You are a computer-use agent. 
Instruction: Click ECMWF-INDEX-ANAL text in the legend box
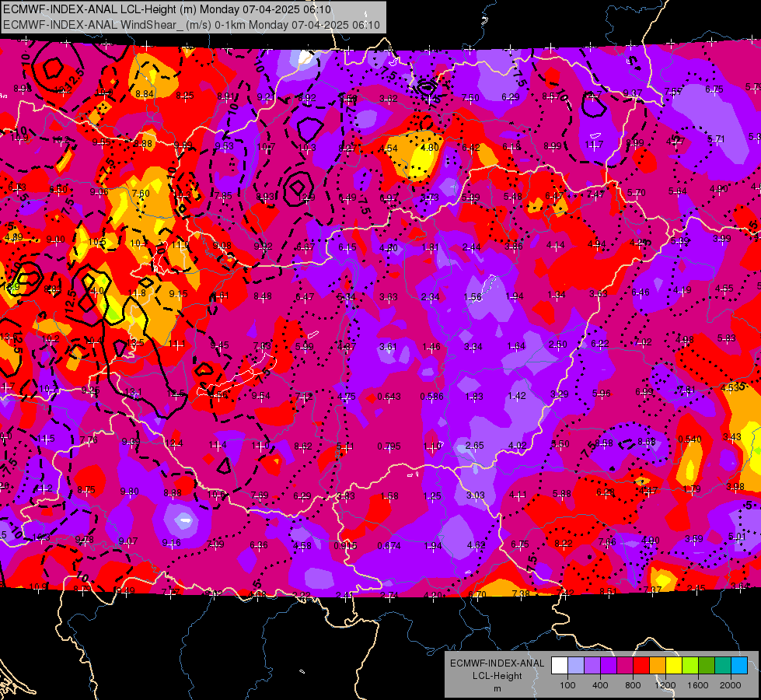tap(497, 663)
